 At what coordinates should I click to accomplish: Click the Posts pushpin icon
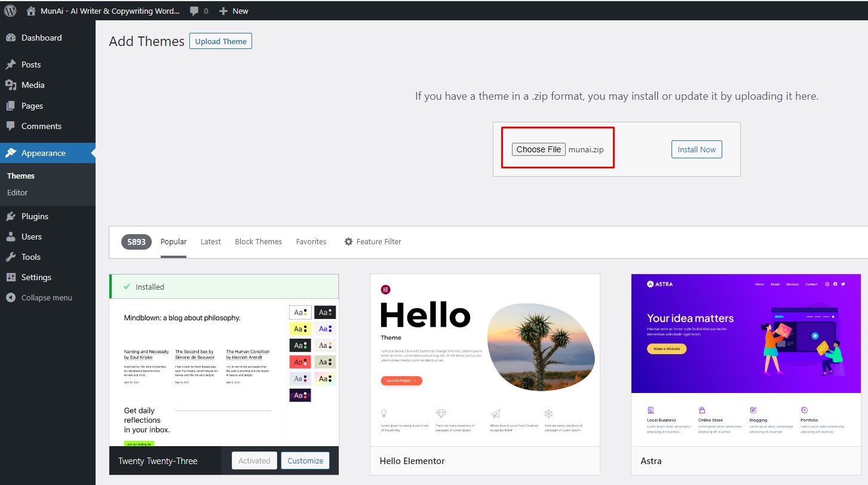pos(11,65)
